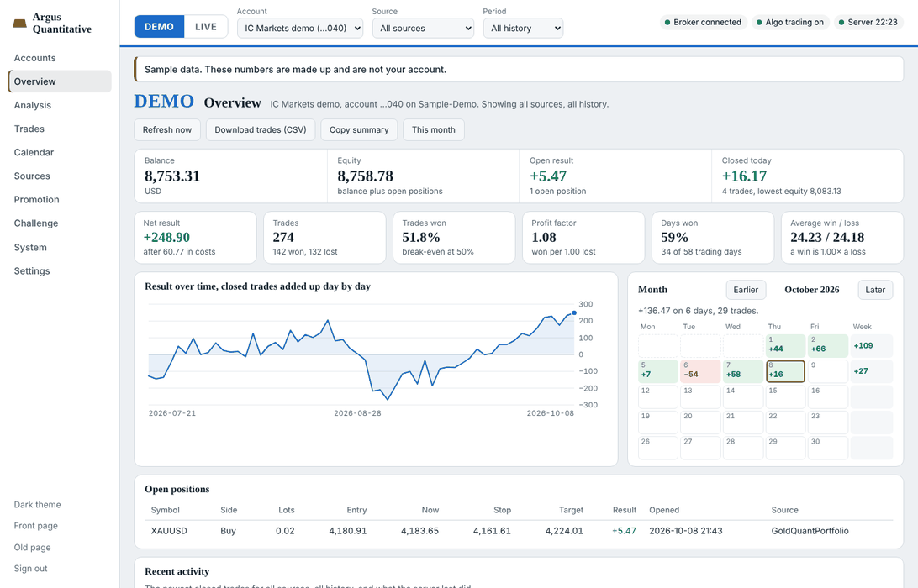
Task: Click the Argus Quantitative logo icon
Action: coord(20,24)
